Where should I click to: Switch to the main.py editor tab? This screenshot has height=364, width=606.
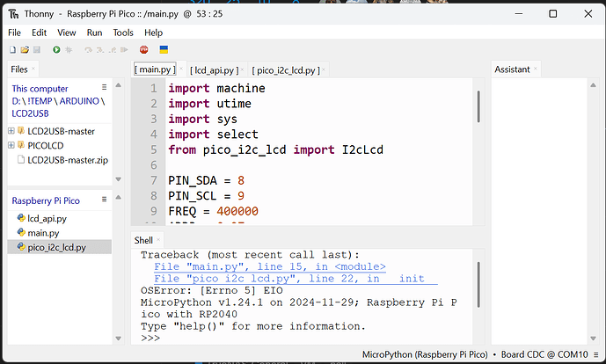click(x=155, y=69)
